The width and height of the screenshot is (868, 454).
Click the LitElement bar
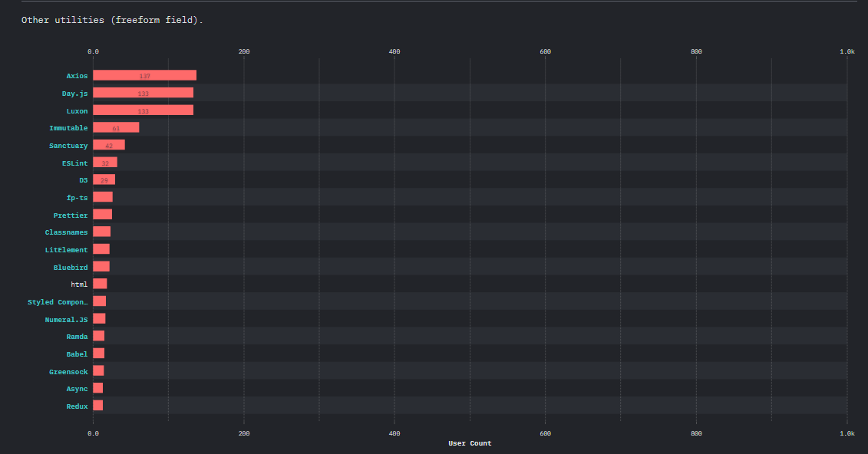point(101,248)
